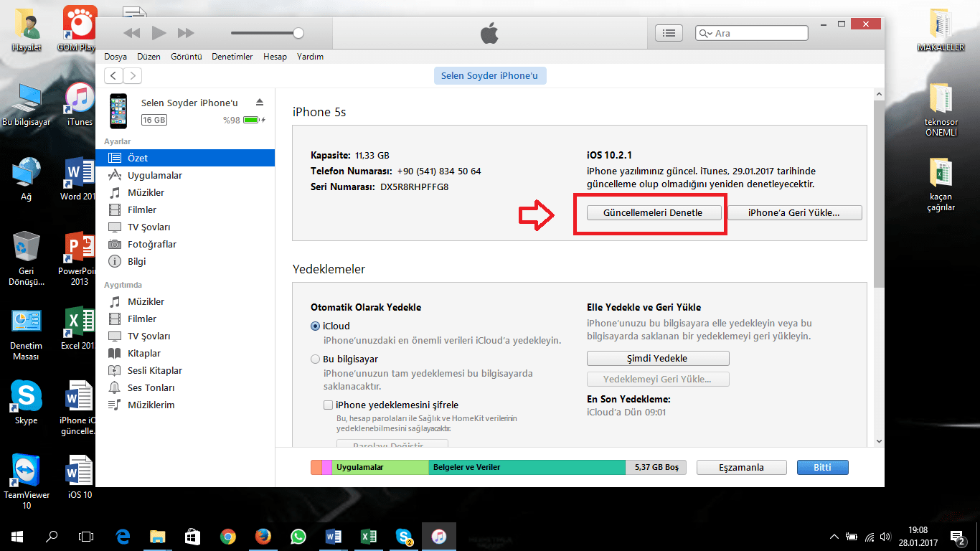Click the Ara search field
The image size is (980, 551).
tap(752, 33)
